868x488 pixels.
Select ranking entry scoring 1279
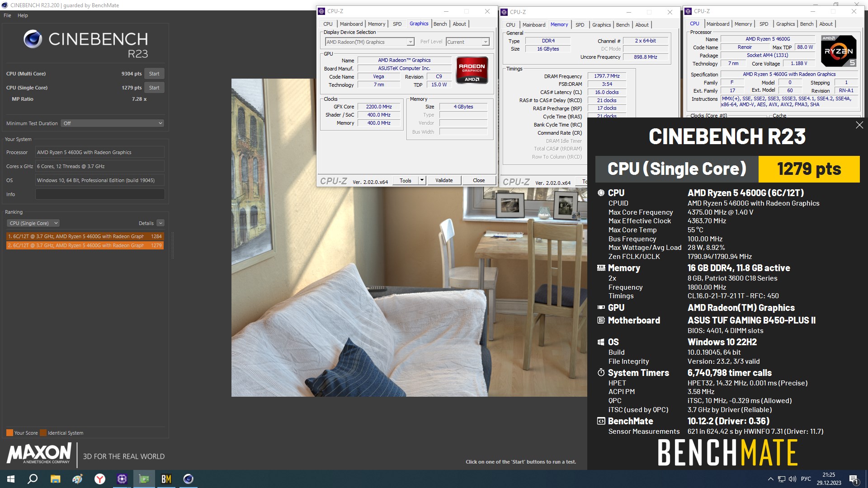coord(85,245)
